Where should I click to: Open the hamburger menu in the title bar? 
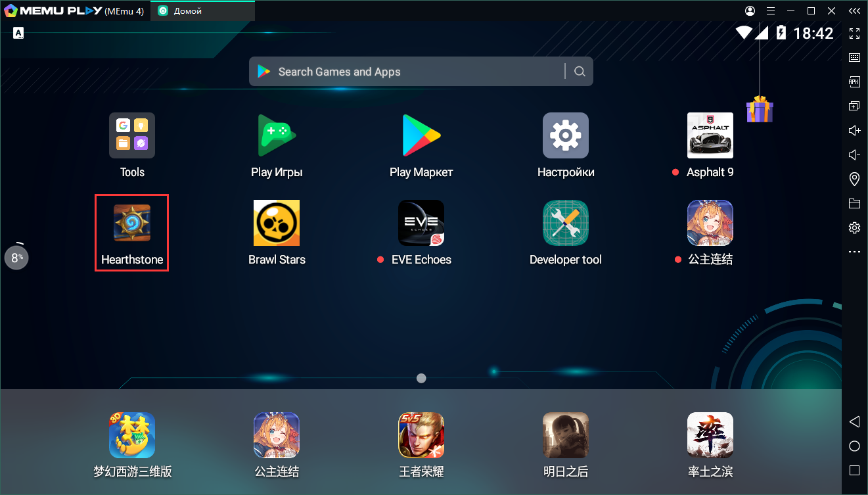click(771, 11)
